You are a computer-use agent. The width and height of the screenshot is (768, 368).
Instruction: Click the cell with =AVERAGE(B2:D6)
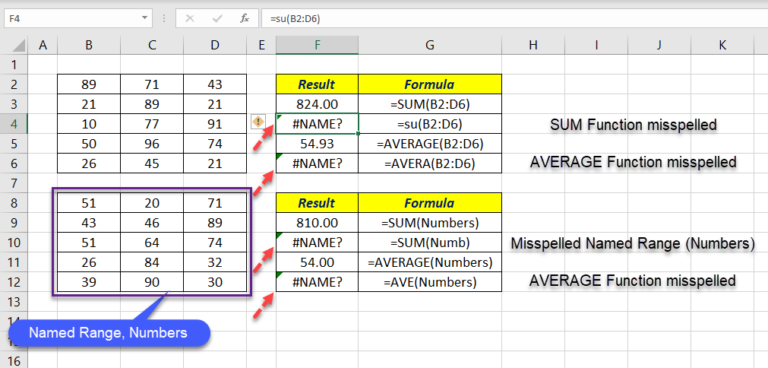pyautogui.click(x=430, y=144)
